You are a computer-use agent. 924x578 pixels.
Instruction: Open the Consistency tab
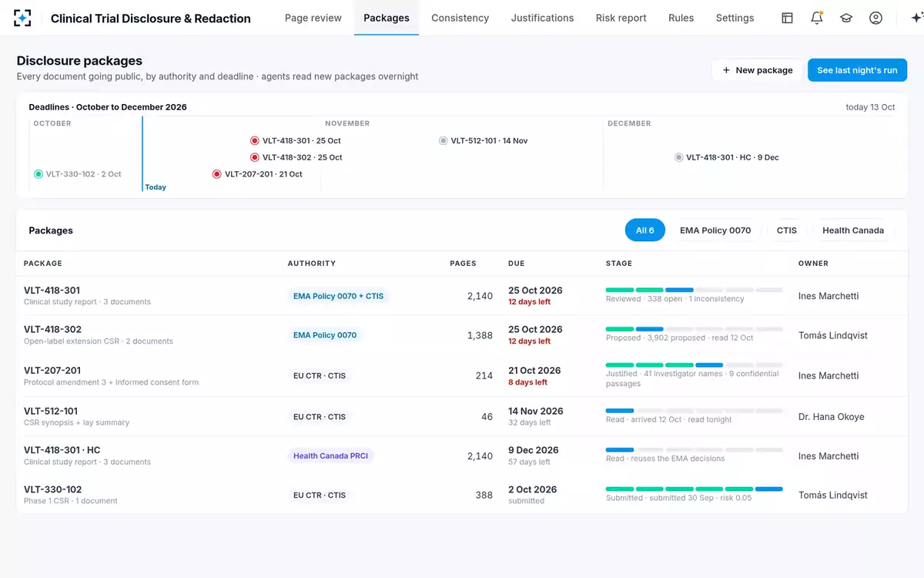pos(460,18)
